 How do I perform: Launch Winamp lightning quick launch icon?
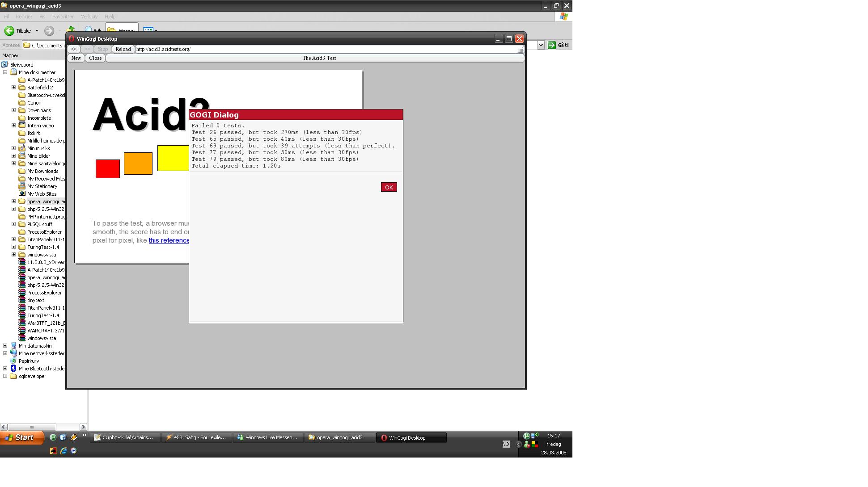coord(74,437)
